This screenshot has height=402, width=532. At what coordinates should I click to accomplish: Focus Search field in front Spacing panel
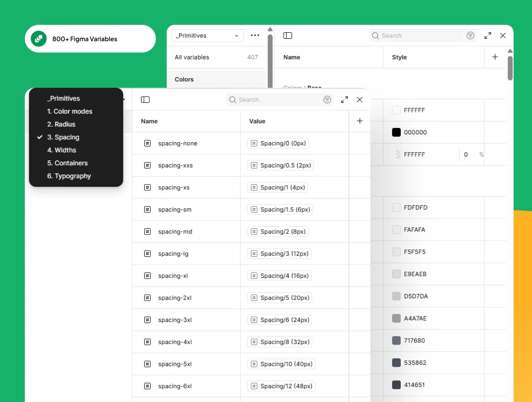[273, 100]
